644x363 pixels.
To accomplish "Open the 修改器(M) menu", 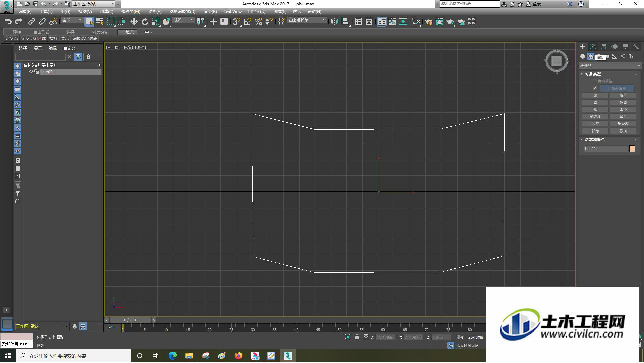I will (x=130, y=12).
